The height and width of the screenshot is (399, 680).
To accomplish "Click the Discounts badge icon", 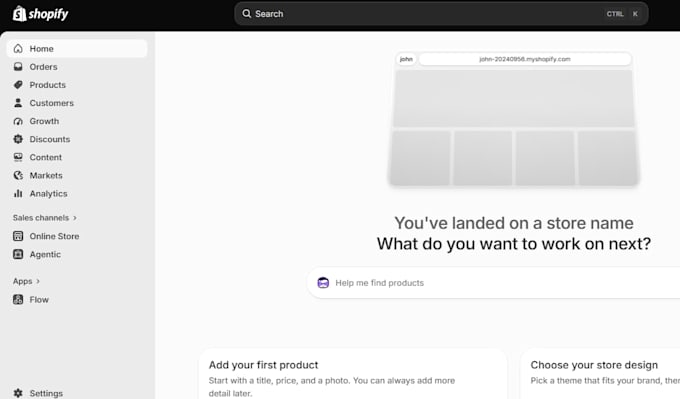I will (18, 139).
